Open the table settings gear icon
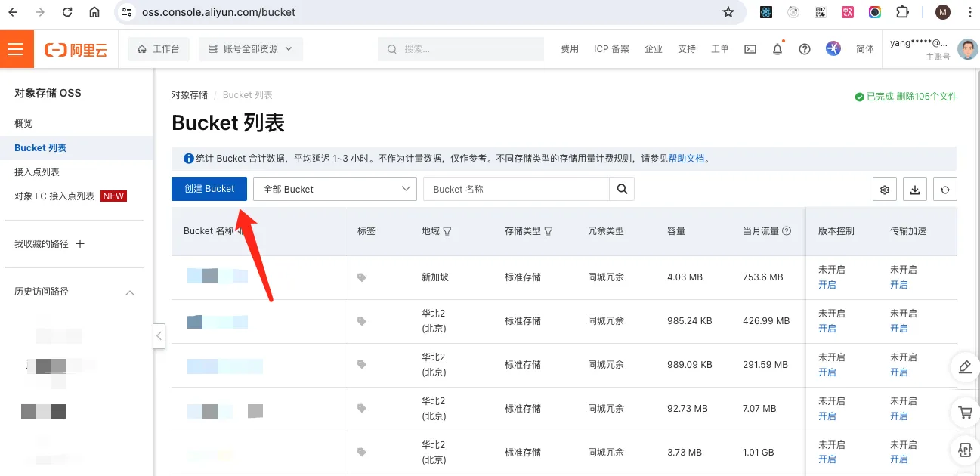980x476 pixels. click(x=884, y=190)
